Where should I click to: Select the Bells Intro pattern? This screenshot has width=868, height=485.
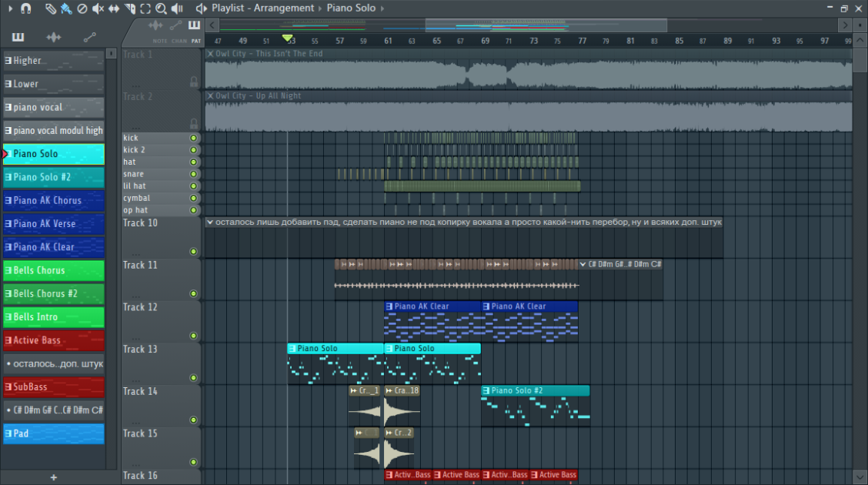pos(54,316)
